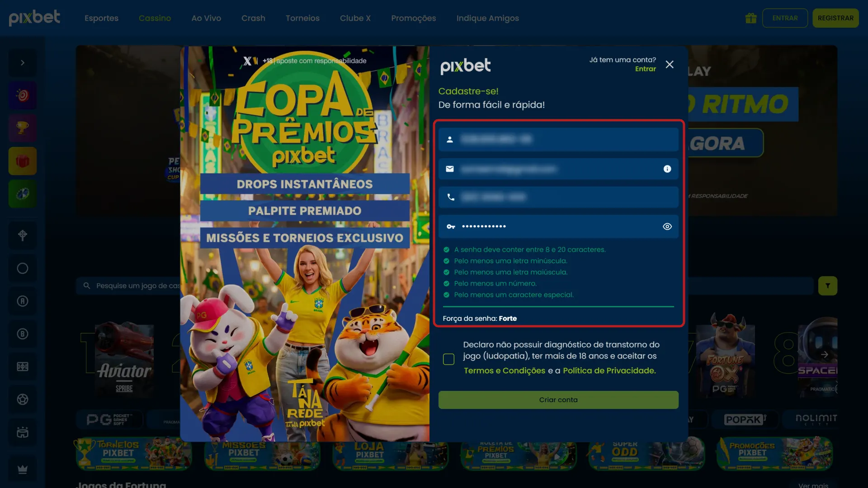Open the Clube X menu

coord(355,18)
